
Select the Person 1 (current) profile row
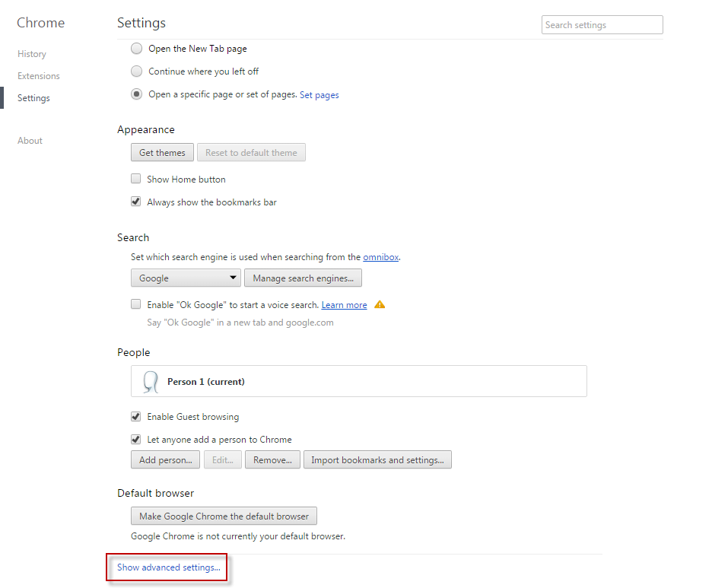click(359, 381)
